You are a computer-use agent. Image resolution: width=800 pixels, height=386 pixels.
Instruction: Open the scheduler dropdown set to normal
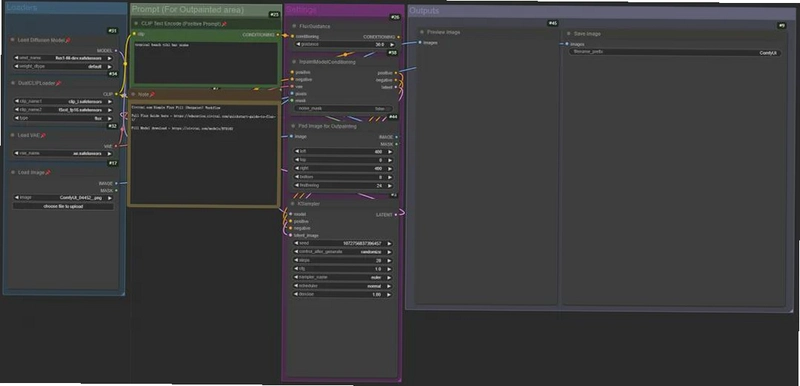pos(343,286)
